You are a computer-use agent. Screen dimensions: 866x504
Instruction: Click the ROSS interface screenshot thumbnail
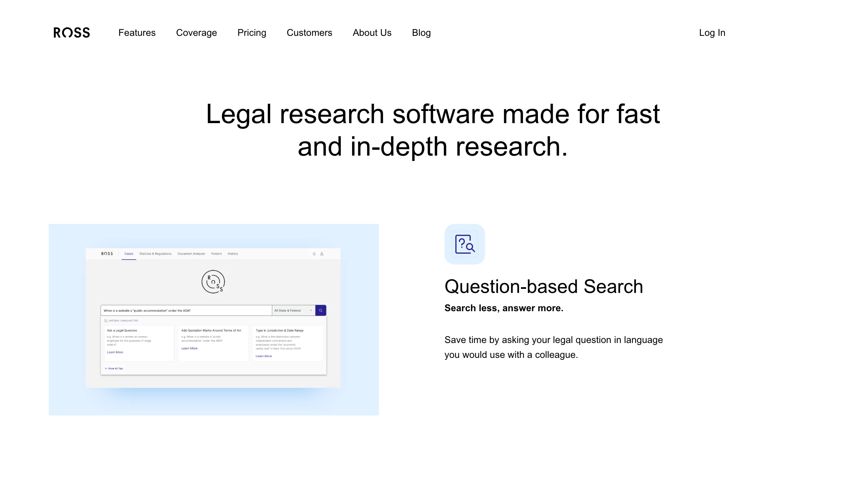214,319
